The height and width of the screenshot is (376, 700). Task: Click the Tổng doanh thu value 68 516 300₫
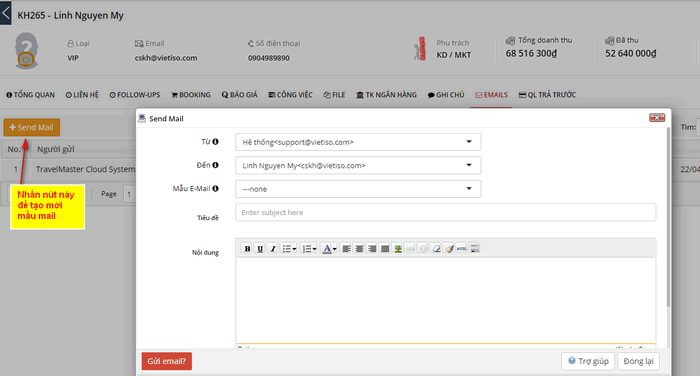531,54
